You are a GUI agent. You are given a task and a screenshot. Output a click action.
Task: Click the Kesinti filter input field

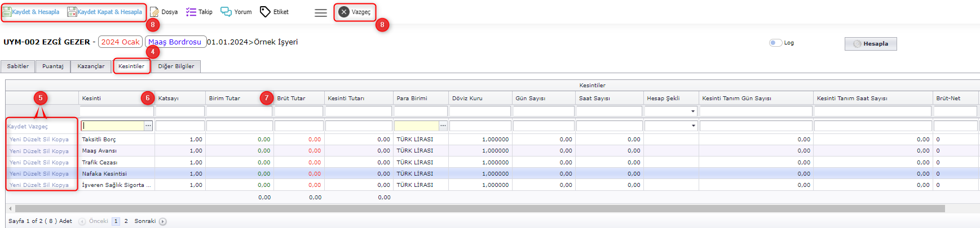point(117,111)
